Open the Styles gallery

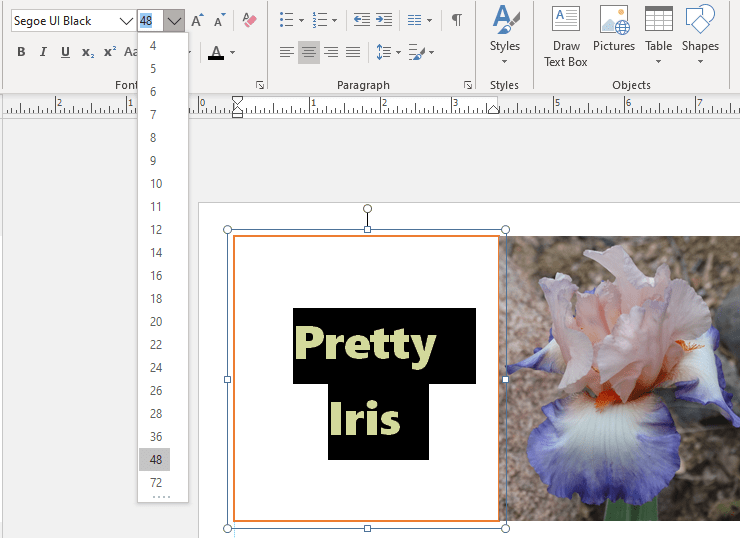(505, 34)
